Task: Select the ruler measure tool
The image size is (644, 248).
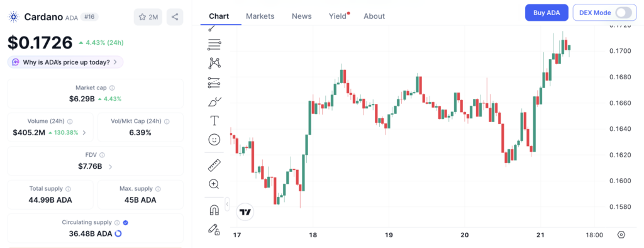Action: coord(214,165)
